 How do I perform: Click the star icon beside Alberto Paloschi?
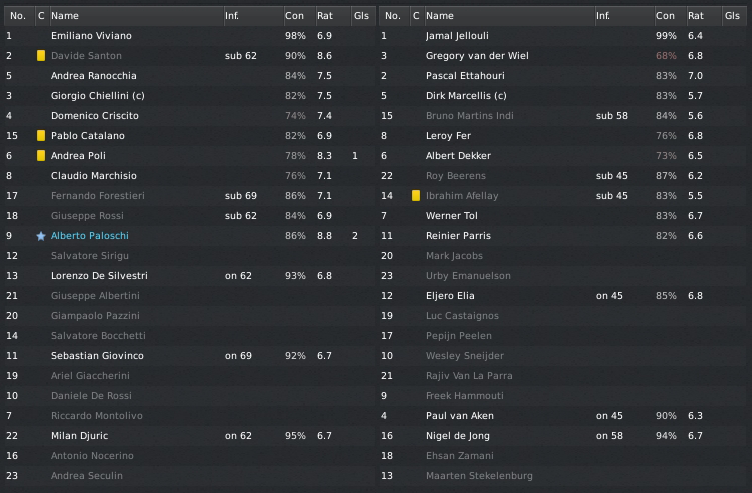[41, 236]
